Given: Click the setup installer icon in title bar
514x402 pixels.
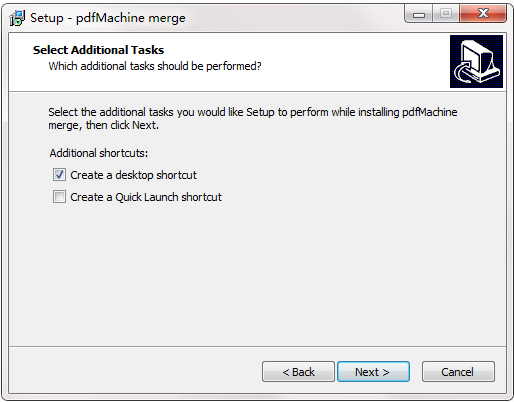Looking at the screenshot, I should click(x=17, y=18).
